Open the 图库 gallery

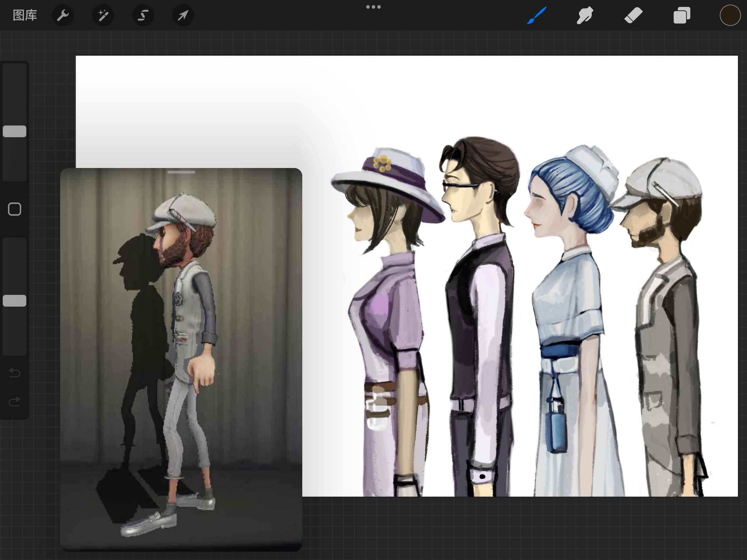coord(25,15)
